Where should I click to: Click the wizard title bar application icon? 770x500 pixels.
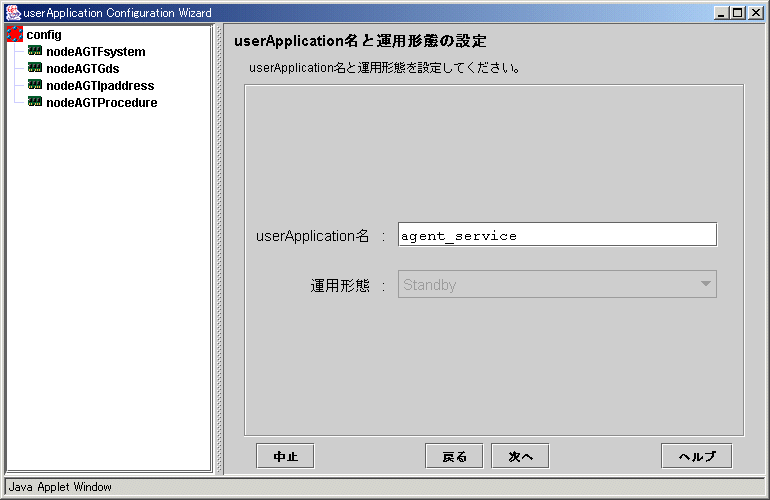point(13,13)
